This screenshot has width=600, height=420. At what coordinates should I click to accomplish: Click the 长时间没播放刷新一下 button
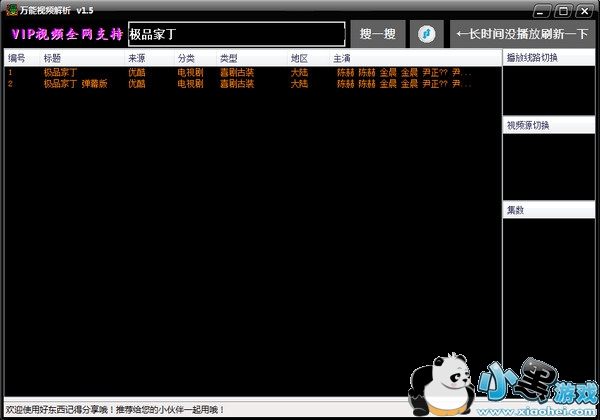click(522, 34)
